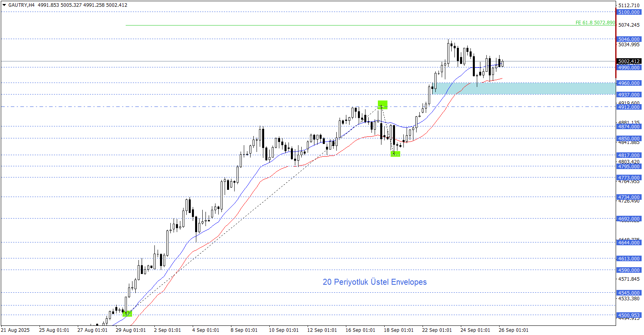Click the 18 Sep 01:01 date label

coord(399,330)
